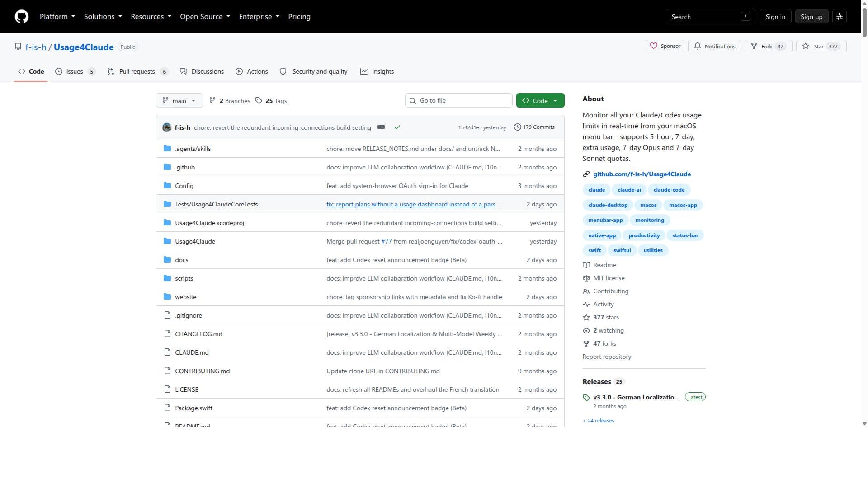Open the appearance settings icon in header

tap(840, 17)
